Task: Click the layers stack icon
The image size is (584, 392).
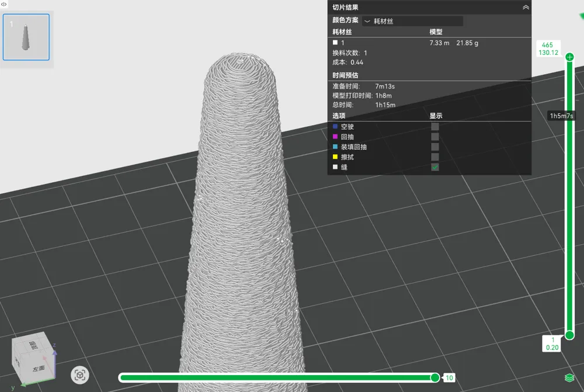Action: [x=569, y=377]
